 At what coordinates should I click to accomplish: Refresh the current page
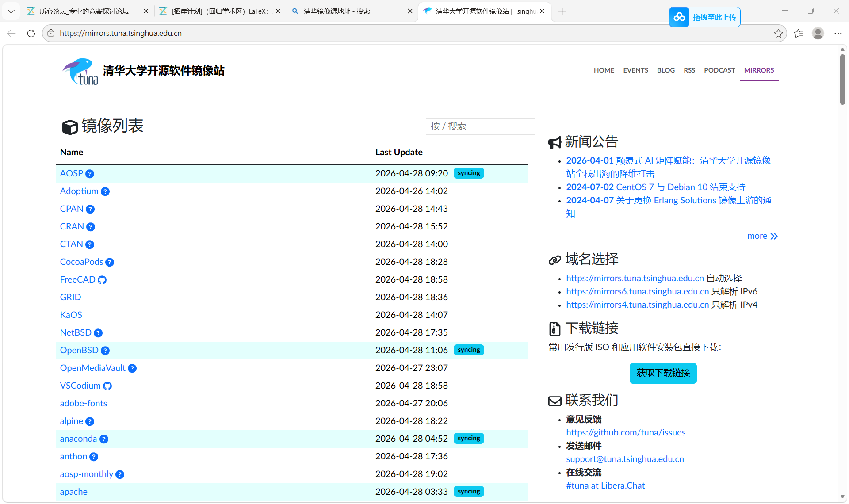(31, 34)
